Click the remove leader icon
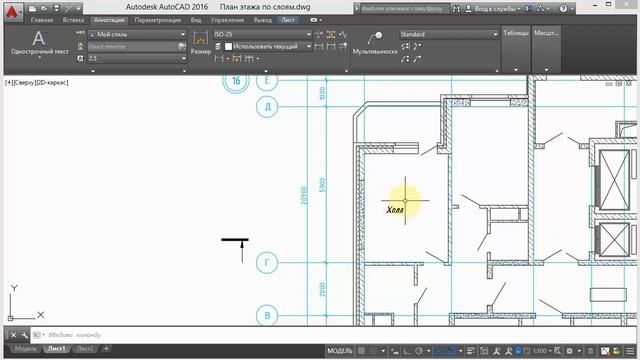Image resolution: width=640 pixels, height=360 pixels. tap(417, 59)
